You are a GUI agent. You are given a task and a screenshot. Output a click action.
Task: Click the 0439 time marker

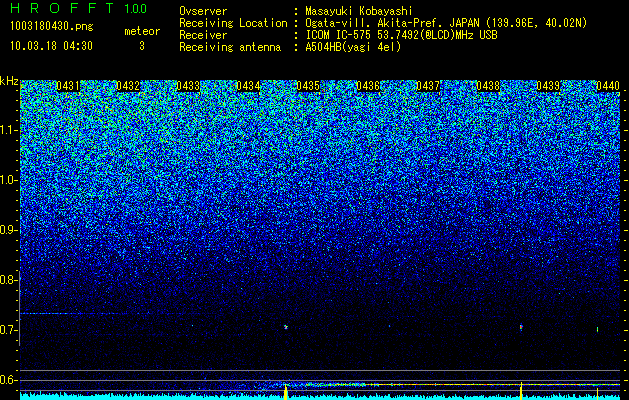point(548,86)
